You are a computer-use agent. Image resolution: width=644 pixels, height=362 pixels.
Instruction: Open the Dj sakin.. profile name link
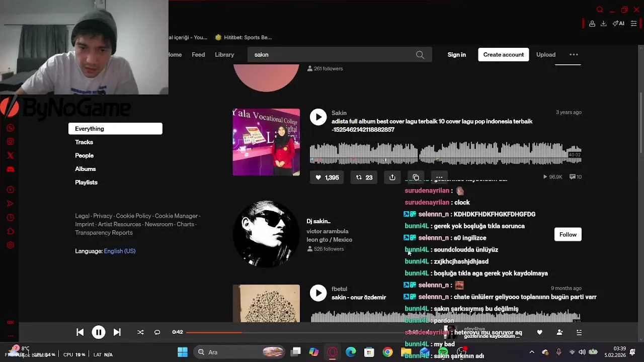318,221
